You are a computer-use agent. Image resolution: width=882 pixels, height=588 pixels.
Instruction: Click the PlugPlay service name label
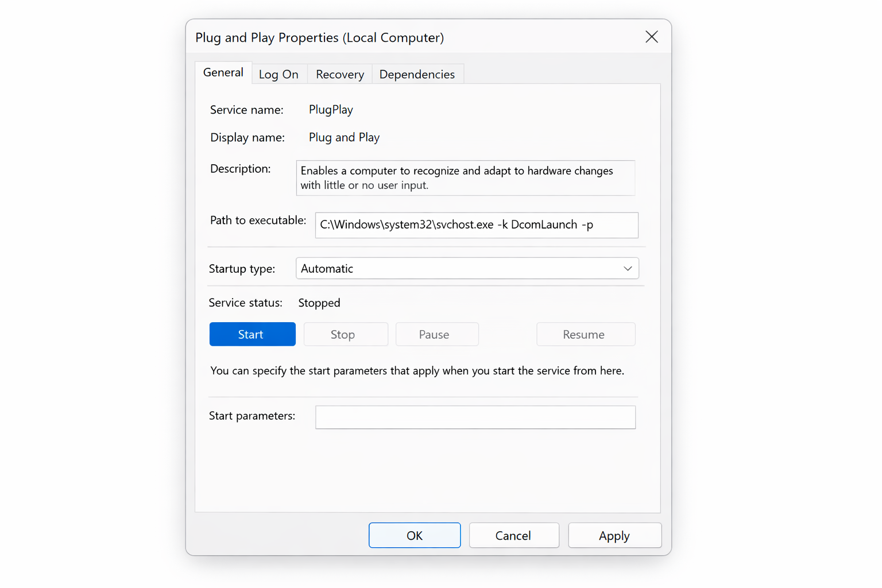tap(330, 109)
